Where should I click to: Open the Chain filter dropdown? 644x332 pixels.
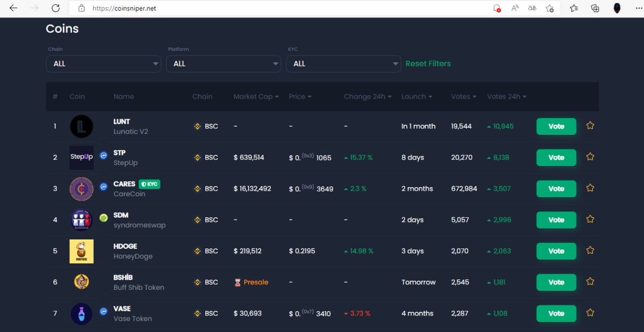[x=104, y=64]
